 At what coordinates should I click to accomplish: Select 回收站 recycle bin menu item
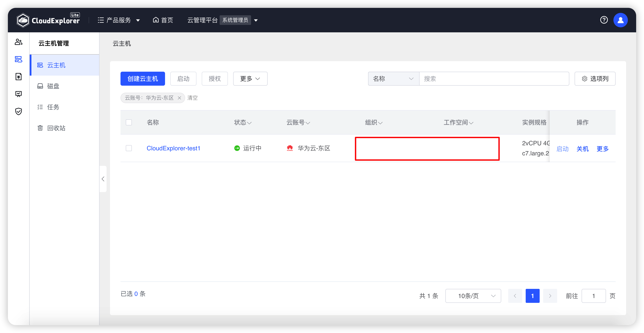coord(64,128)
